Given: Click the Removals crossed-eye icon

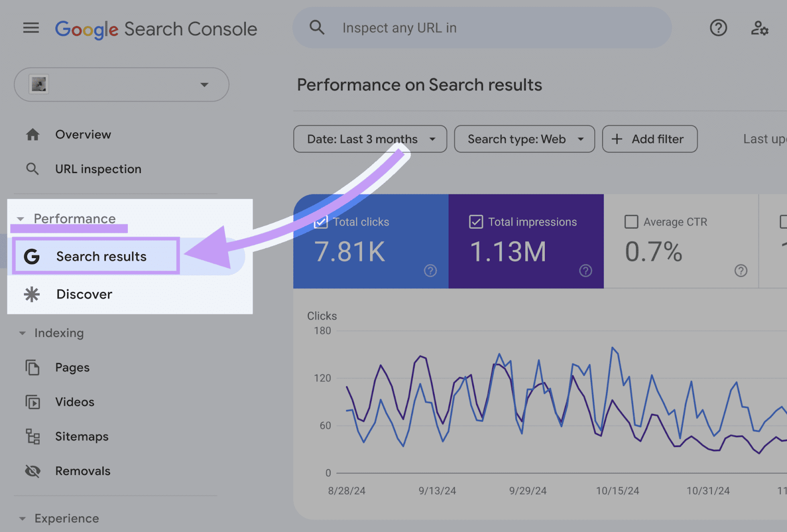Looking at the screenshot, I should pos(32,471).
